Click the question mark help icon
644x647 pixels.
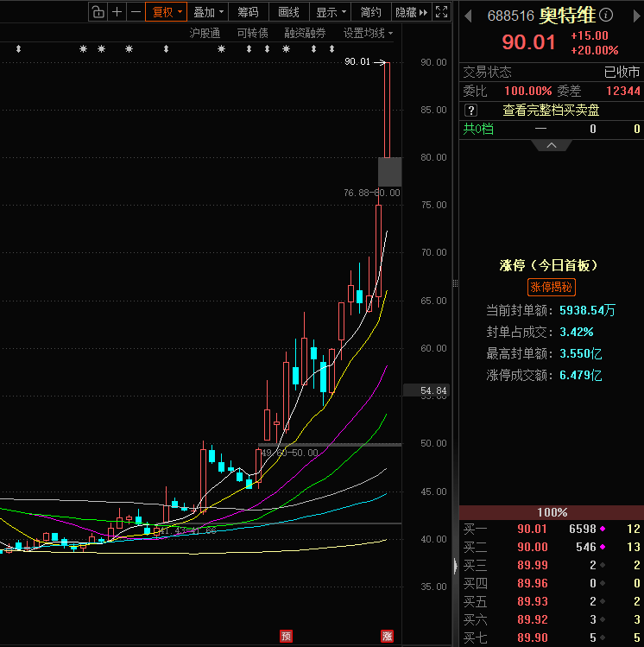click(x=471, y=110)
